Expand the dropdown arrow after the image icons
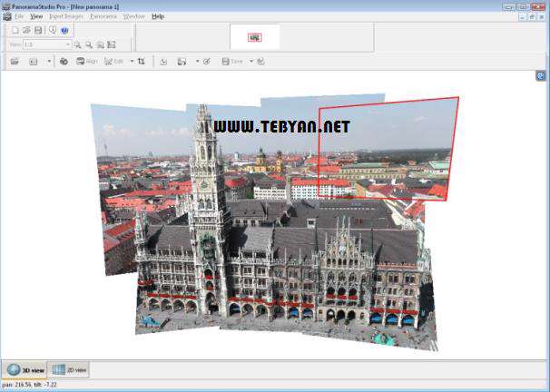The height and width of the screenshot is (392, 550). coord(49,62)
